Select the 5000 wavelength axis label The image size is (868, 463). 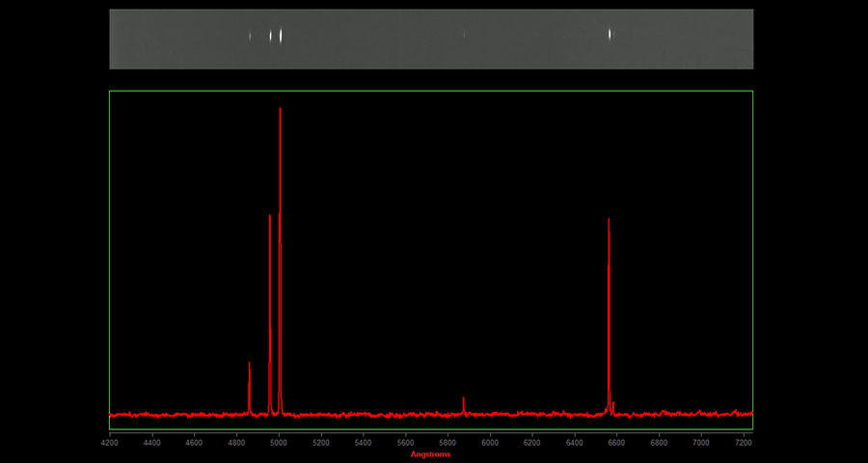pyautogui.click(x=279, y=443)
